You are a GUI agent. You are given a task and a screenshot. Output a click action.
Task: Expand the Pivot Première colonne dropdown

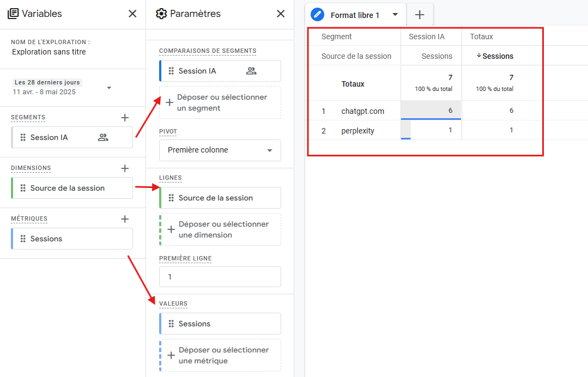tap(269, 150)
